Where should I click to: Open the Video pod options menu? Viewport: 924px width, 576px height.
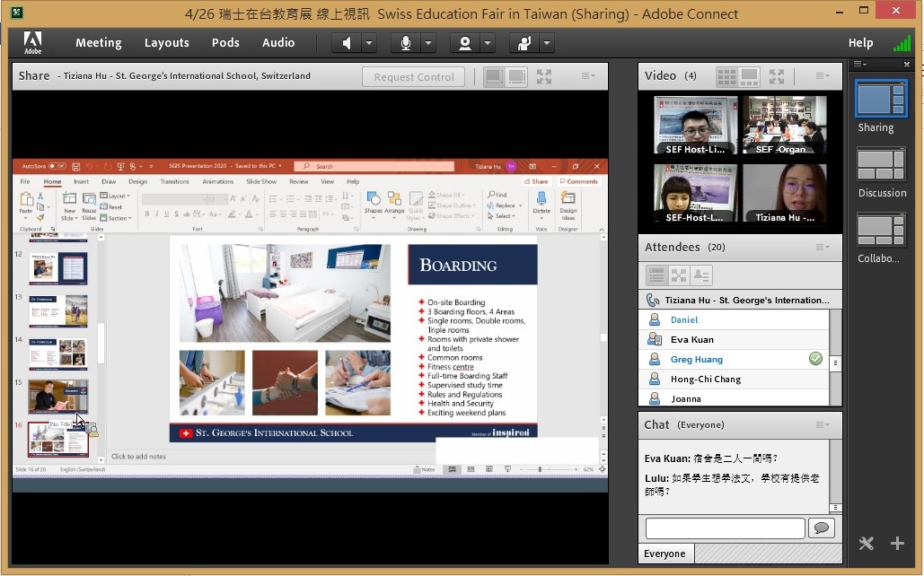coord(823,75)
